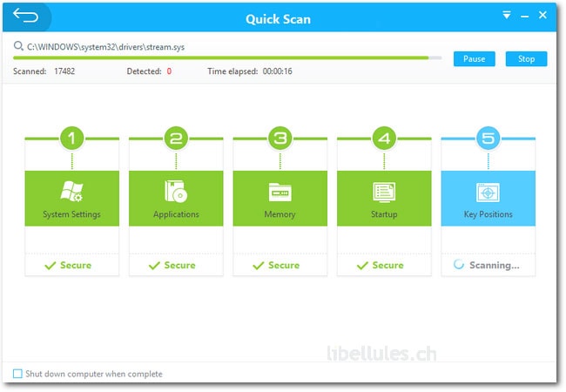The height and width of the screenshot is (392, 566).
Task: Select the Startup monitor icon
Action: click(384, 192)
